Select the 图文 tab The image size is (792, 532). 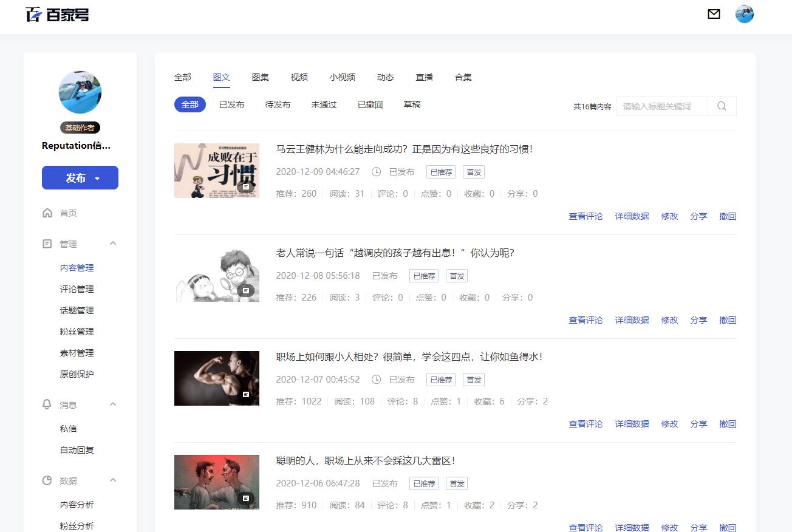point(222,77)
